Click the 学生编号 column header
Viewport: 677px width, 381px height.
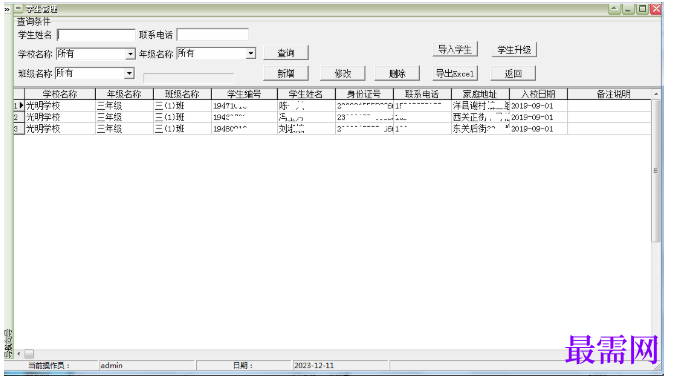click(x=244, y=94)
